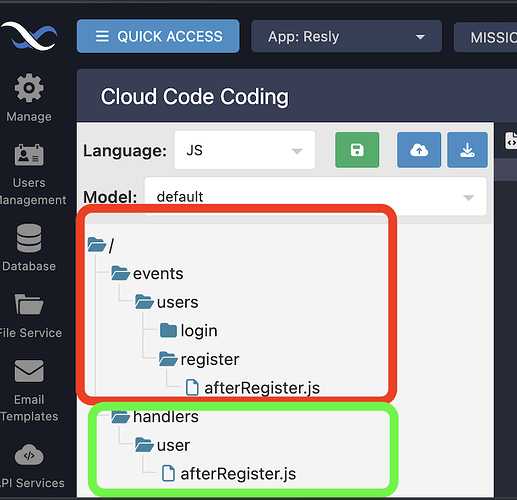Image resolution: width=517 pixels, height=500 pixels.
Task: Open API Services from the sidebar
Action: click(x=32, y=466)
